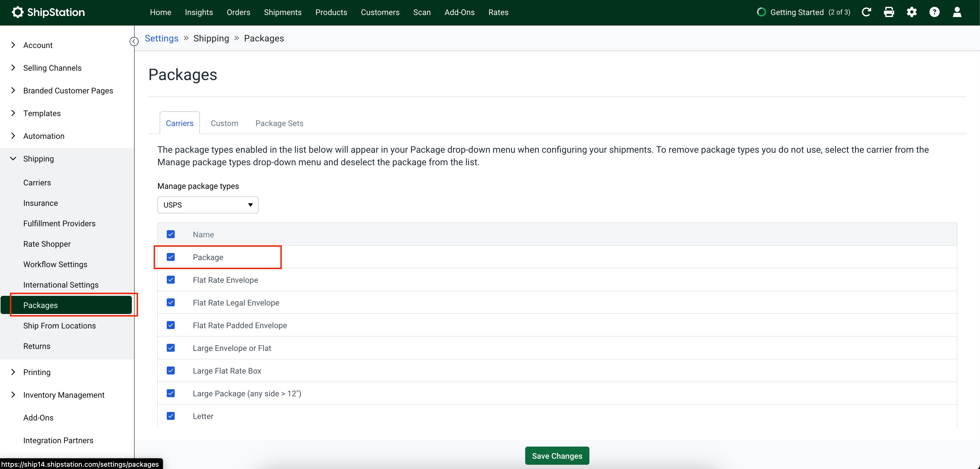Viewport: 980px width, 469px height.
Task: Click the Getting Started progress circle
Action: point(761,12)
